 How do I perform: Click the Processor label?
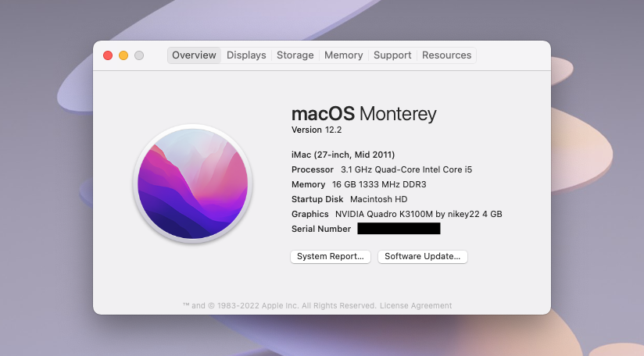point(312,169)
